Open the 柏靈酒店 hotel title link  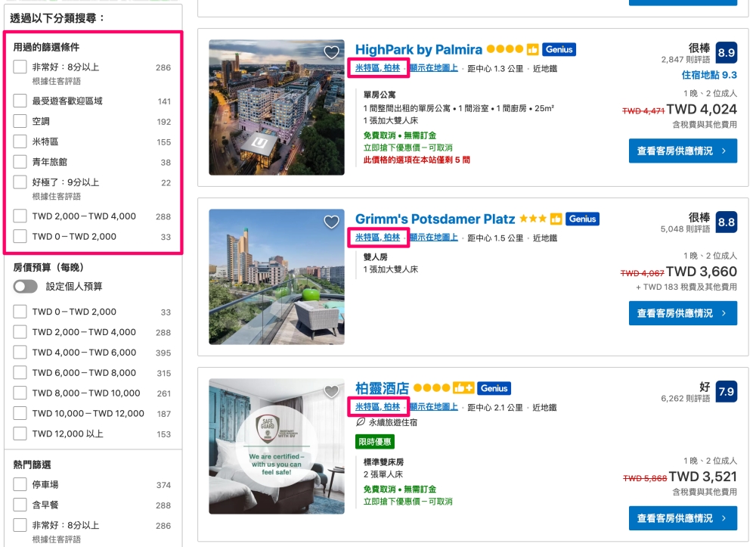click(x=382, y=388)
